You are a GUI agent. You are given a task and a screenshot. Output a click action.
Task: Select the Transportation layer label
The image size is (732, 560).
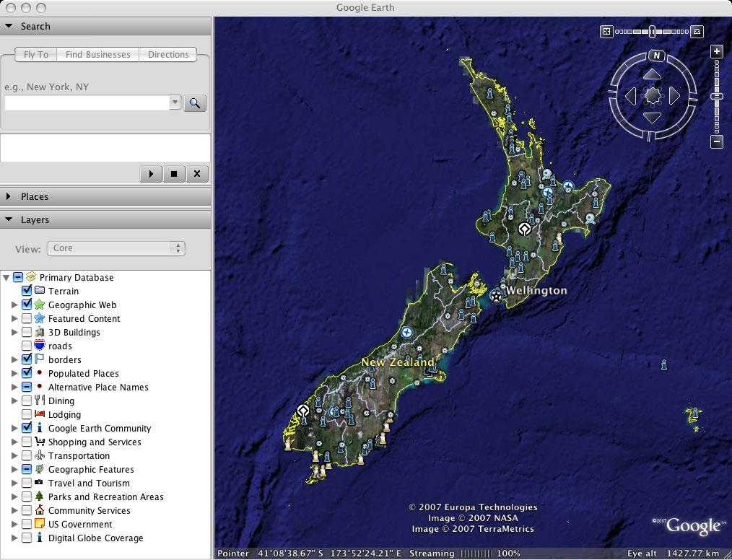(x=79, y=455)
